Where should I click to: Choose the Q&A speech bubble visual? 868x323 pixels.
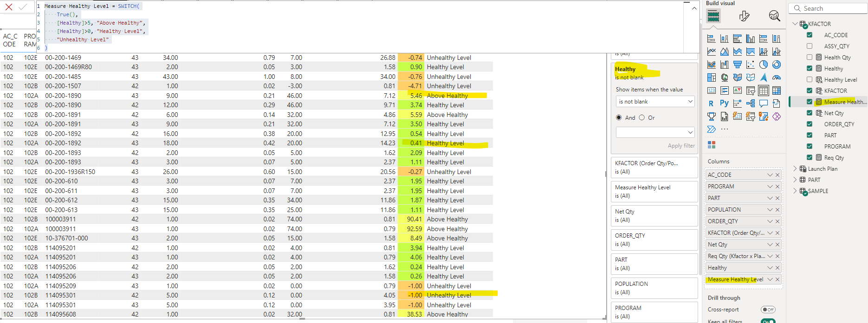tap(763, 103)
